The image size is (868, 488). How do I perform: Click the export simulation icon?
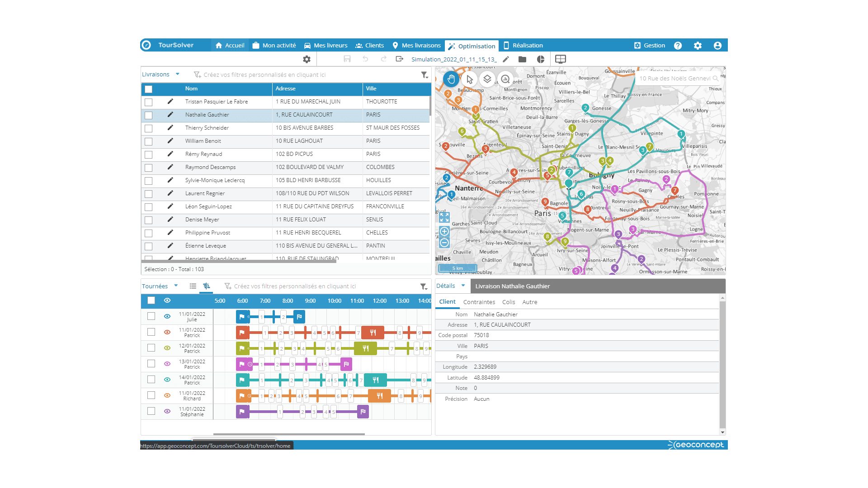click(x=399, y=59)
